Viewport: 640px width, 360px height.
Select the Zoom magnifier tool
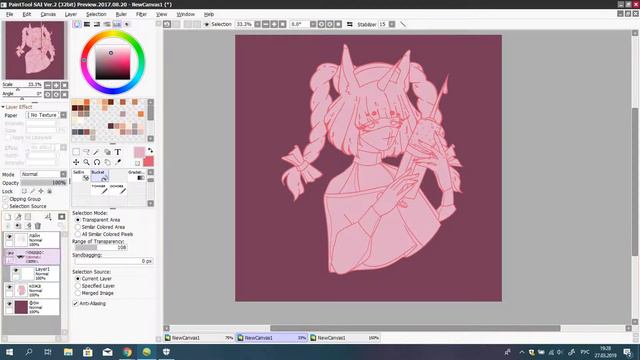[86, 162]
